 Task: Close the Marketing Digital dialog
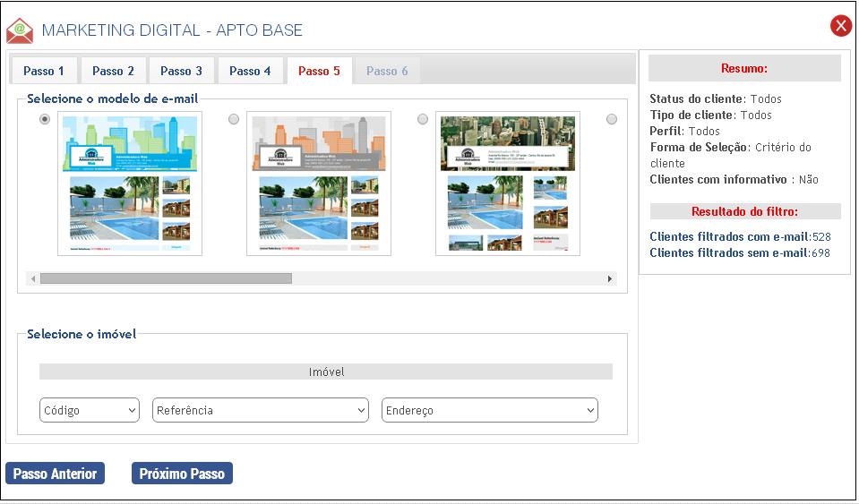[840, 26]
